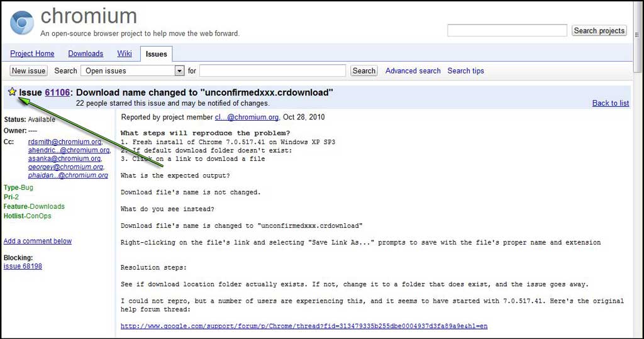Click the chromium project title text
Image resolution: width=644 pixels, height=339 pixels.
tap(89, 16)
